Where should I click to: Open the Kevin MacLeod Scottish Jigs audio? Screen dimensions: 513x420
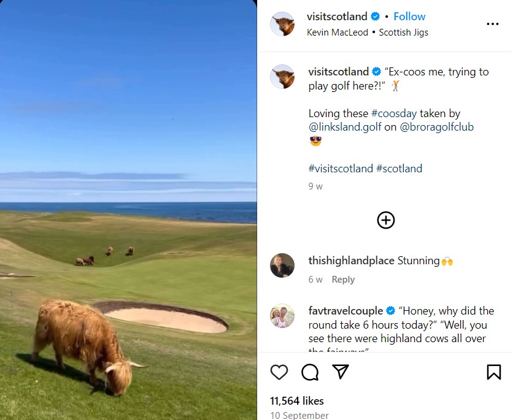(x=368, y=32)
